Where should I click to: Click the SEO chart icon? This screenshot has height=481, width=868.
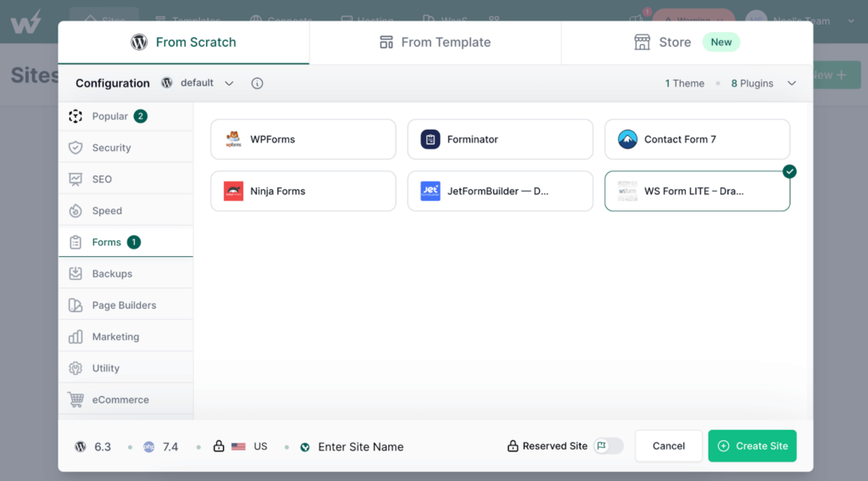pyautogui.click(x=75, y=179)
